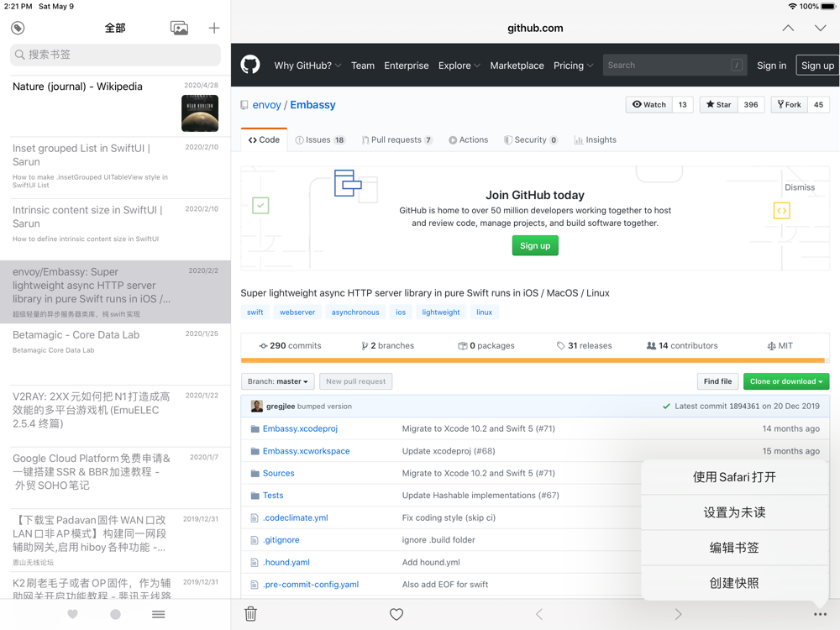840x630 pixels.
Task: Switch to the Insights tab
Action: click(x=596, y=139)
